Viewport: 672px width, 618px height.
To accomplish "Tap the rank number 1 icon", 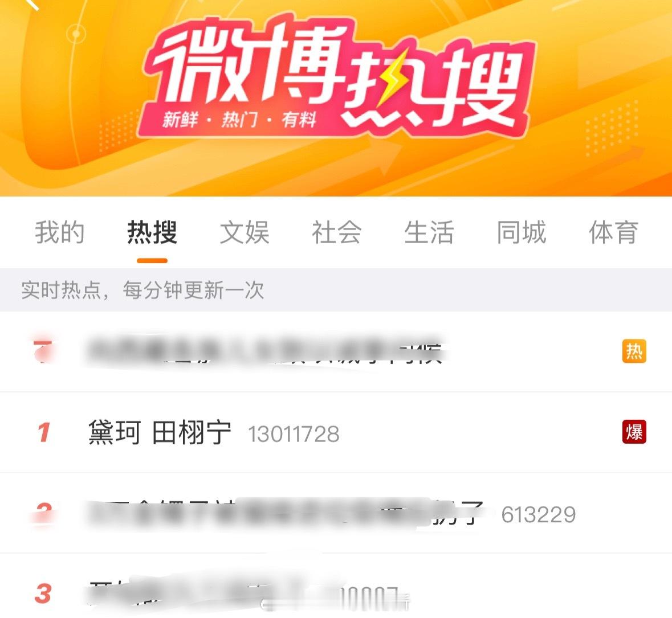I will click(44, 432).
